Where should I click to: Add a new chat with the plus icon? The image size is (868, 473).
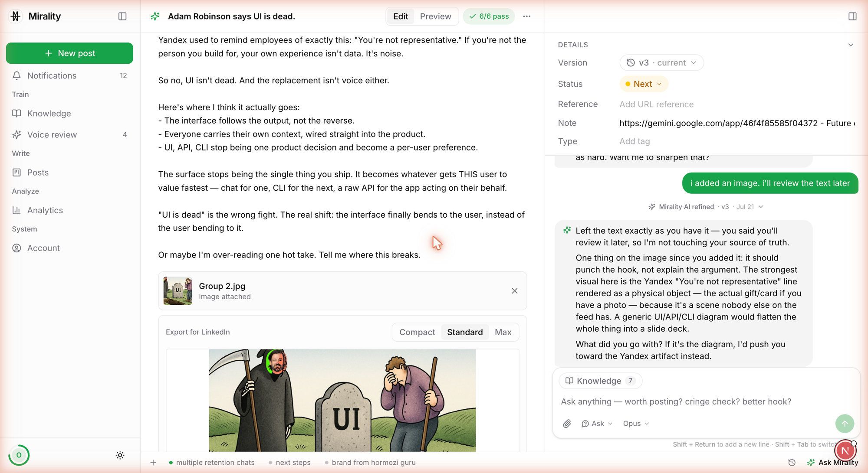coord(153,463)
